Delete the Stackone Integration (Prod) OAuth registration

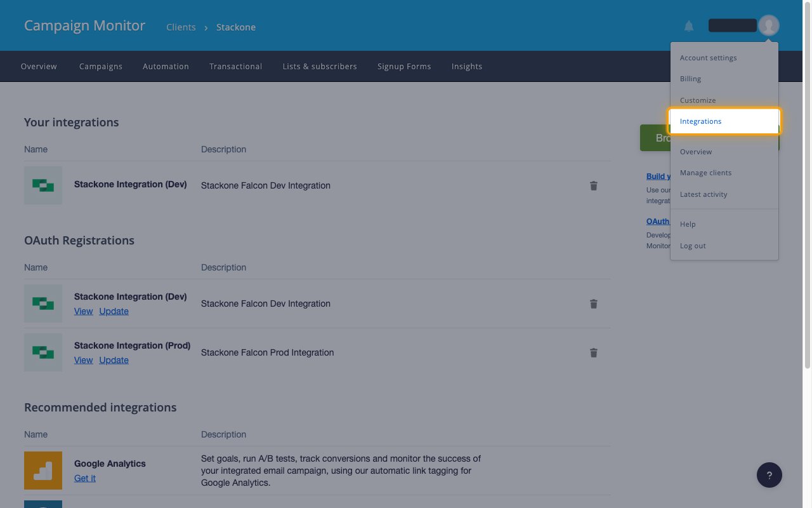tap(594, 352)
